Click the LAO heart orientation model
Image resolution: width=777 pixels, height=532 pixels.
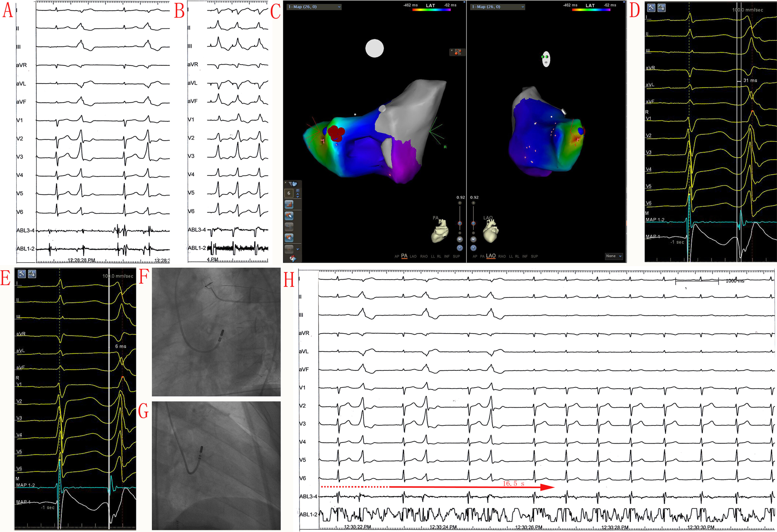[491, 231]
